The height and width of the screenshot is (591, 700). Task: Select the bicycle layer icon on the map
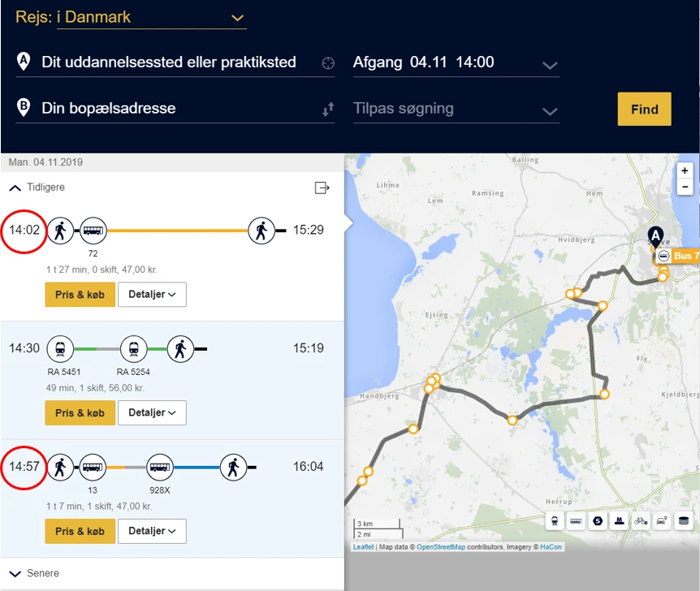click(x=640, y=520)
